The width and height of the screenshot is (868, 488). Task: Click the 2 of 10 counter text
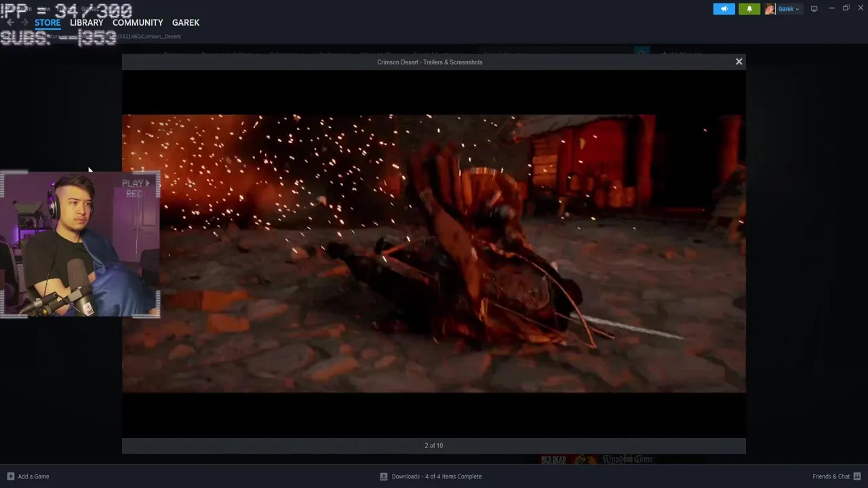(434, 445)
